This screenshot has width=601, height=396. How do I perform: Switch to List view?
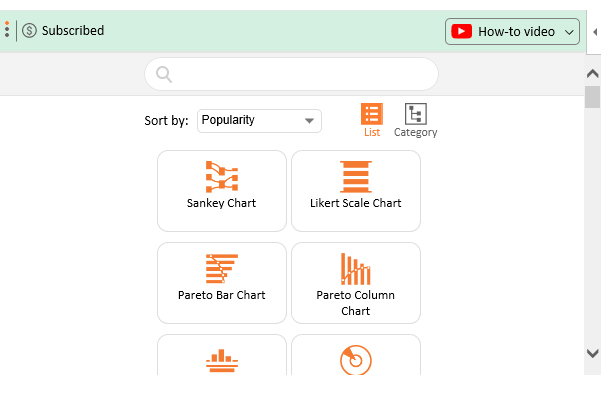[372, 120]
